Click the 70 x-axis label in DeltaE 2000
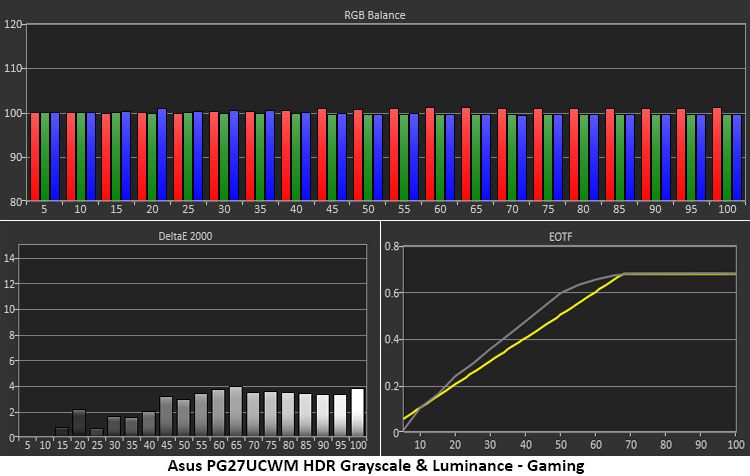This screenshot has width=750, height=476. (254, 445)
